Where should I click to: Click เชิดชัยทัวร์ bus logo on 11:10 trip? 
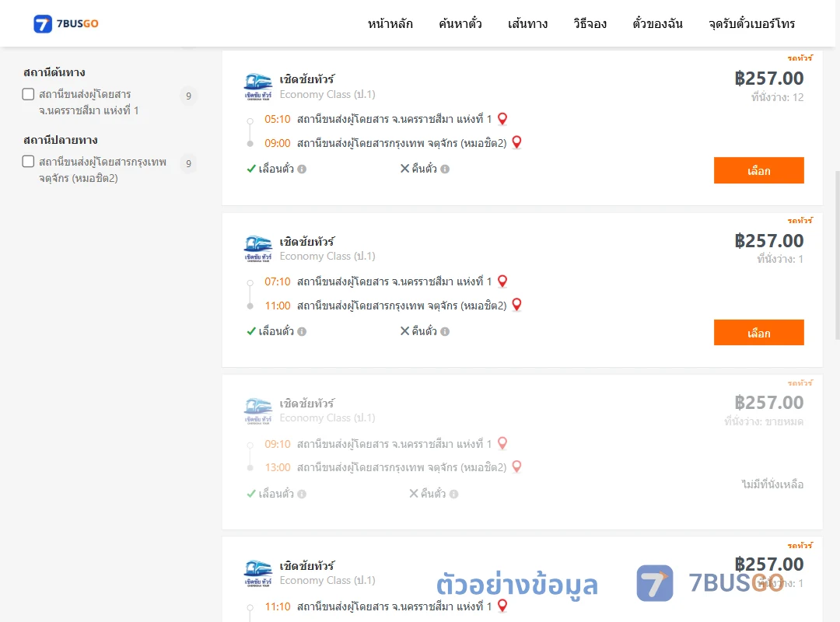pos(258,573)
